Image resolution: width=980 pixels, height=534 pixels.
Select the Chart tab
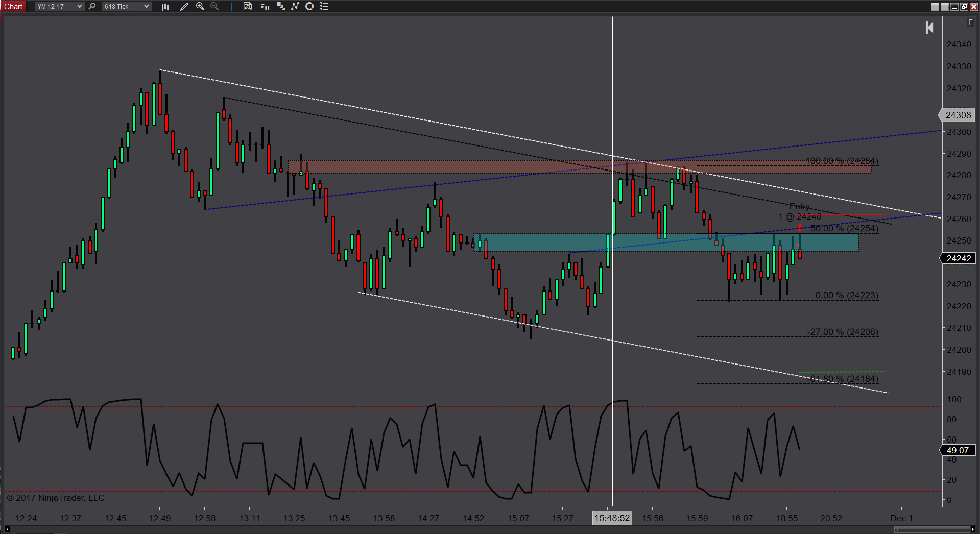(x=13, y=7)
